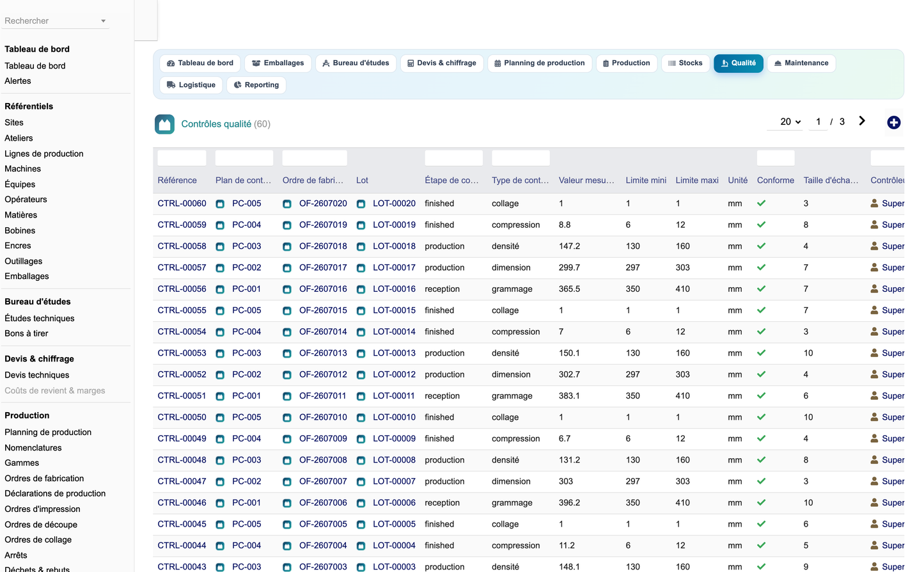
Task: Click the PC-003 icon in CTRL-00058 row
Action: 220,246
